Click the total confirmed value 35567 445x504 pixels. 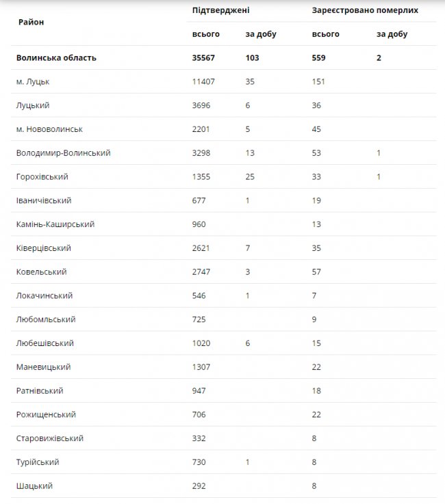click(205, 58)
